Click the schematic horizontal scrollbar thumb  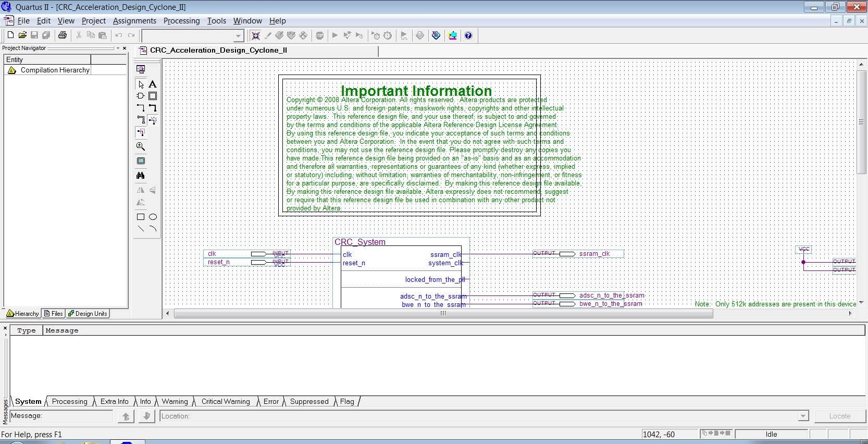point(443,313)
